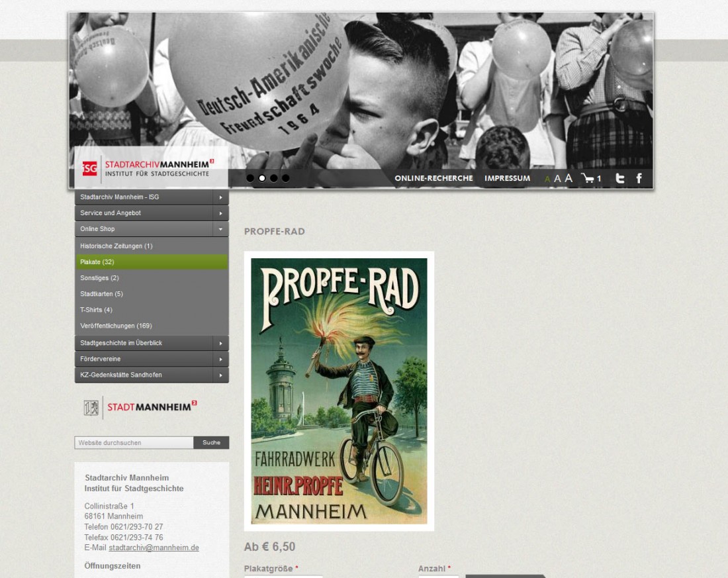The image size is (728, 578).
Task: Open the ONLINE-RECHERCHE link
Action: [433, 178]
